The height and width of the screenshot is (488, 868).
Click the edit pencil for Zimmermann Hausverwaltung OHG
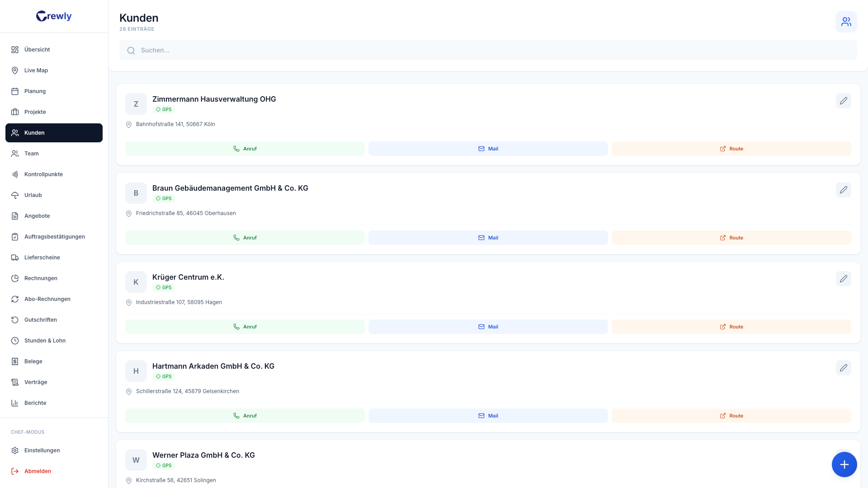(x=843, y=101)
